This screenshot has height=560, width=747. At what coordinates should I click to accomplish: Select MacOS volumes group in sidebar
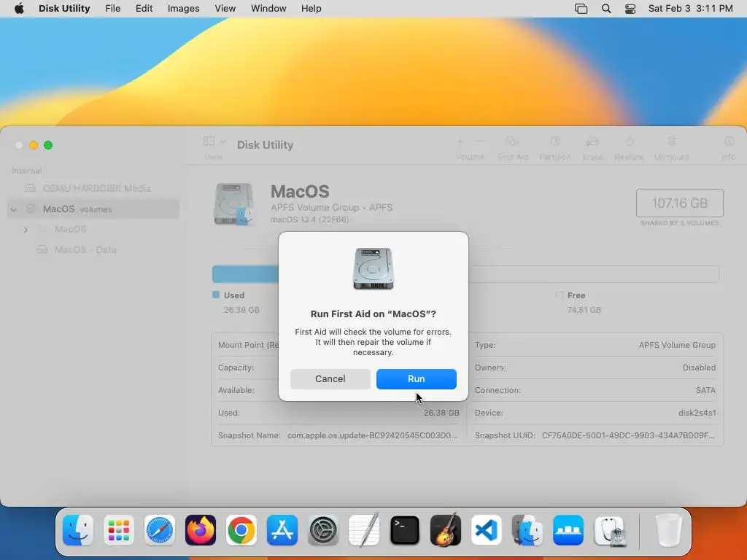[x=93, y=209]
